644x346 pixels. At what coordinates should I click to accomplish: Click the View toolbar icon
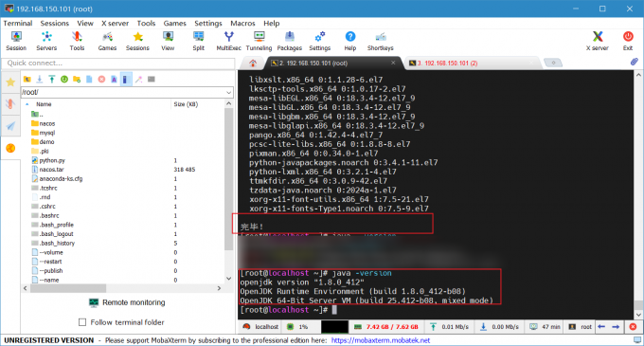pyautogui.click(x=168, y=41)
